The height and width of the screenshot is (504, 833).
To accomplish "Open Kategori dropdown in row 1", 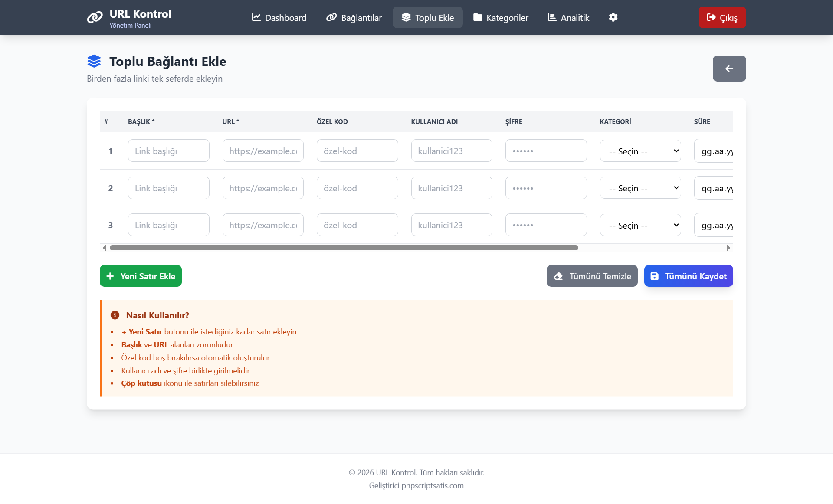I will (x=640, y=151).
